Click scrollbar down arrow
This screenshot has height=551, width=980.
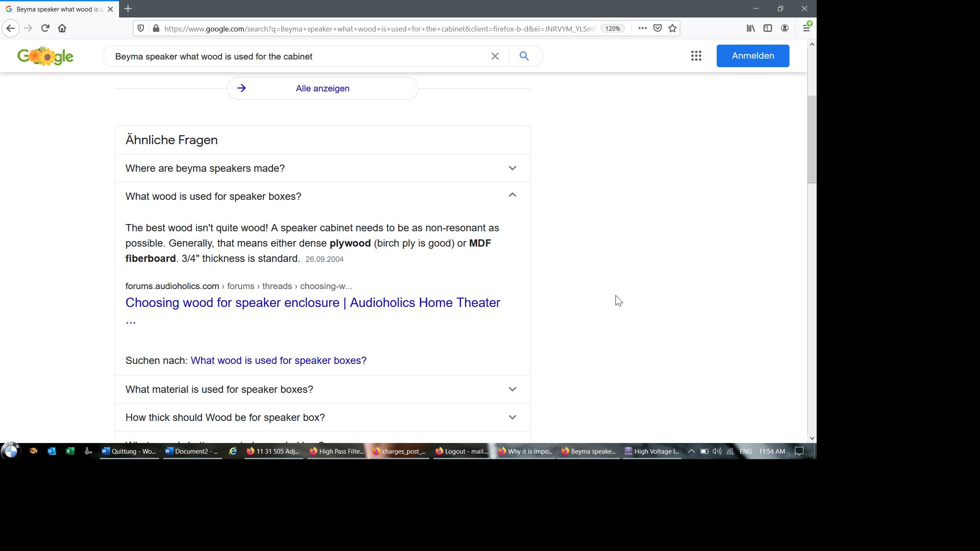click(x=812, y=438)
